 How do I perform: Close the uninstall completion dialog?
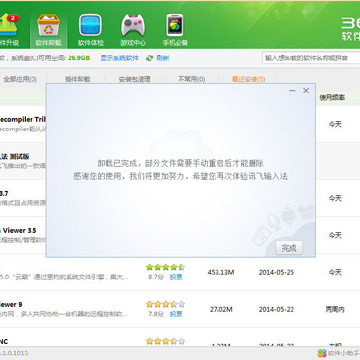click(306, 91)
